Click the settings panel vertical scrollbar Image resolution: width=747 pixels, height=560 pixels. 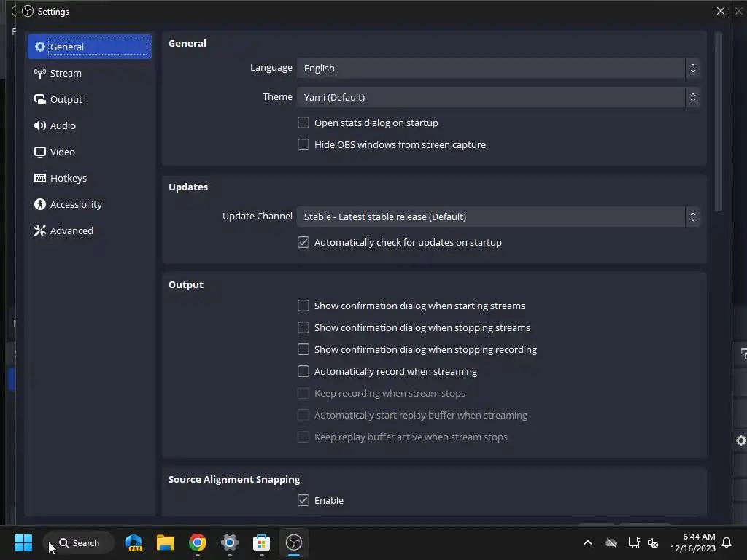[719, 122]
